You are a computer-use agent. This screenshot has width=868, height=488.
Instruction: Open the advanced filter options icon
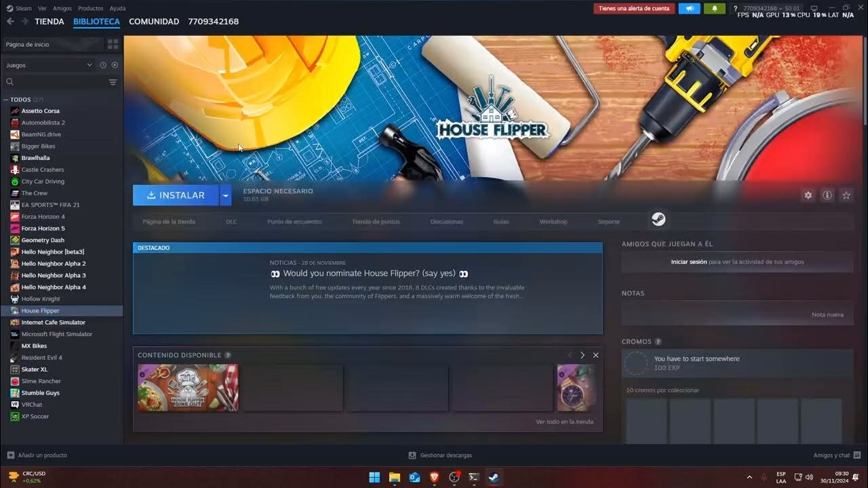[113, 82]
